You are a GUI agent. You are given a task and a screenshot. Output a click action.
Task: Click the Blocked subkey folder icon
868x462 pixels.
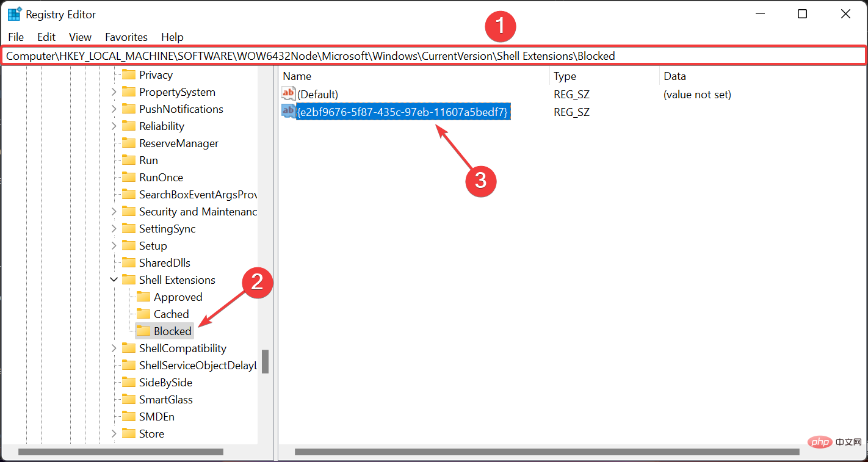click(143, 331)
